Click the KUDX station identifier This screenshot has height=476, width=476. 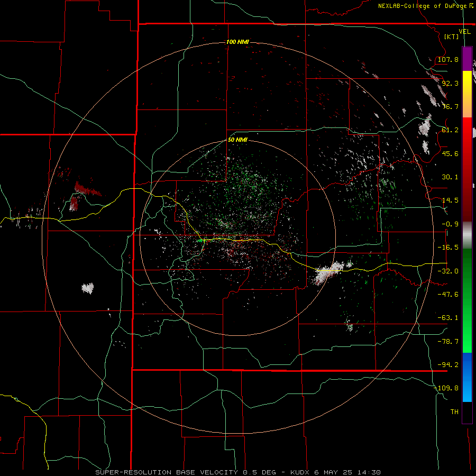(301, 472)
